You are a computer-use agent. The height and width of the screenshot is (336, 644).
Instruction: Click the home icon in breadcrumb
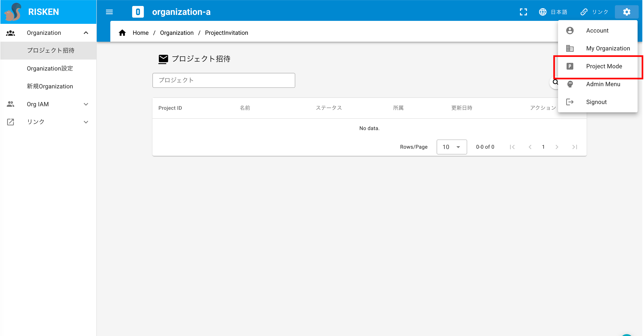(122, 33)
